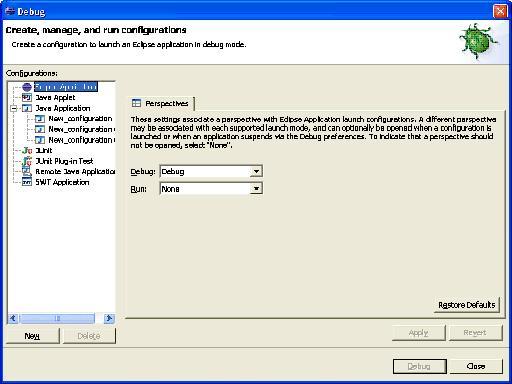
Task: Select the Java Application entry
Action: [63, 108]
